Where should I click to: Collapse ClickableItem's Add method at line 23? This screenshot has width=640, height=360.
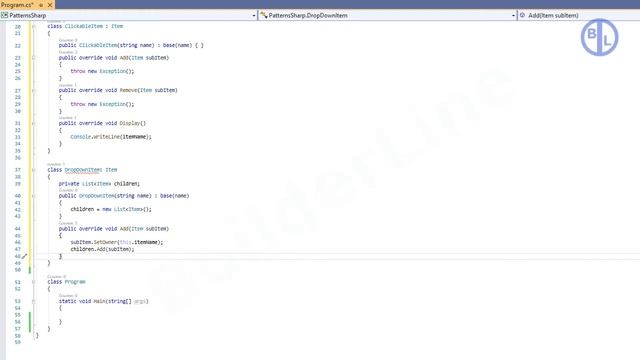(x=34, y=58)
